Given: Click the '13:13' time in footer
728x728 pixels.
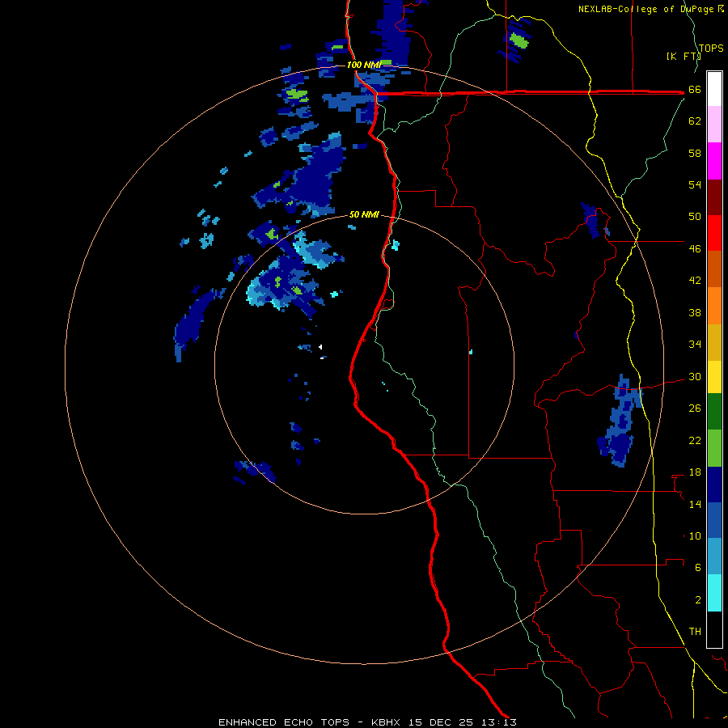Looking at the screenshot, I should tap(499, 722).
